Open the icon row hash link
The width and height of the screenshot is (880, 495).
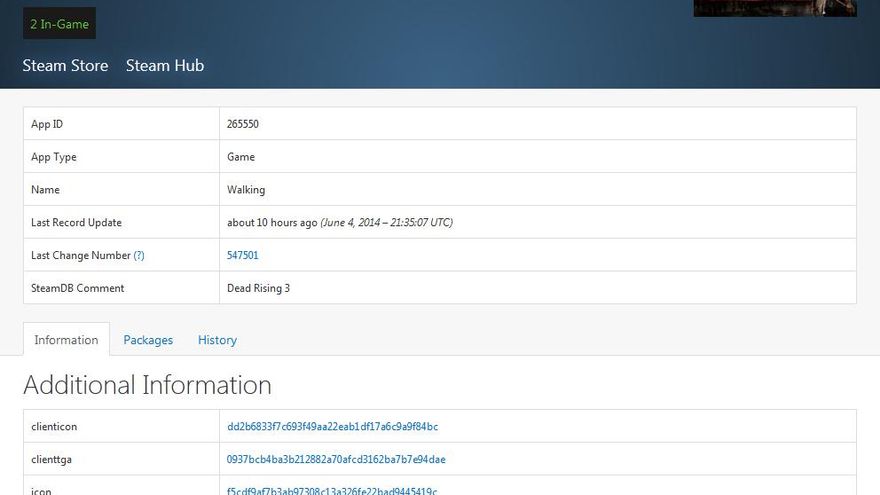[x=332, y=490]
